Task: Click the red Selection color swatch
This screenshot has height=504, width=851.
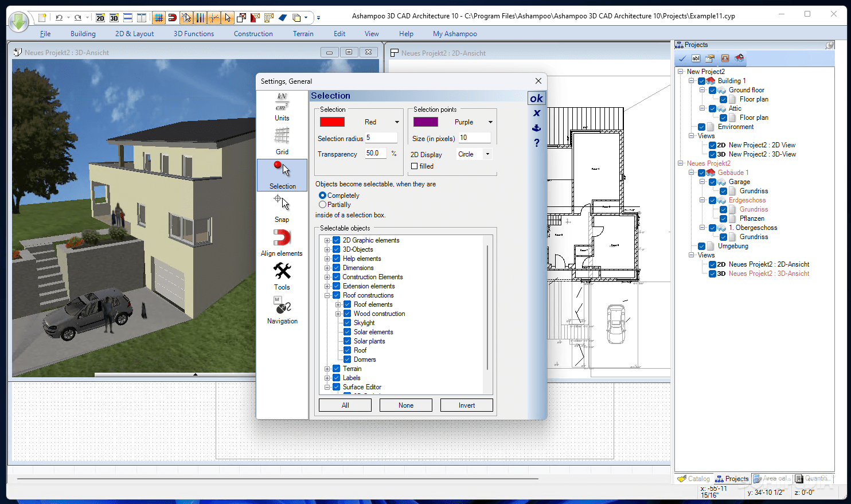Action: (x=332, y=122)
